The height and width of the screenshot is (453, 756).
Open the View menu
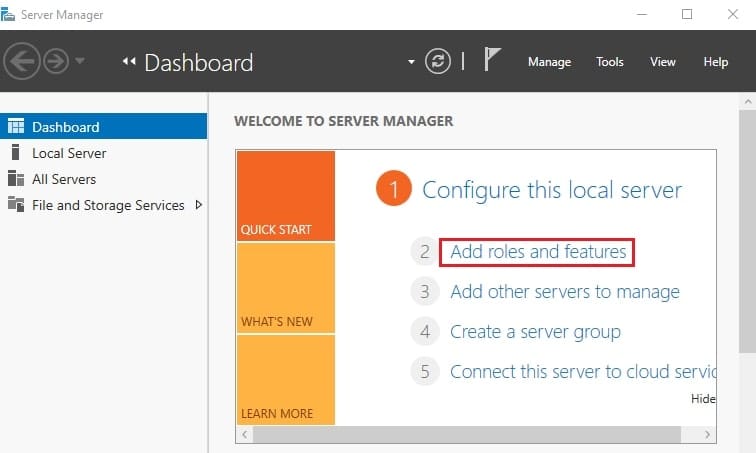(662, 62)
